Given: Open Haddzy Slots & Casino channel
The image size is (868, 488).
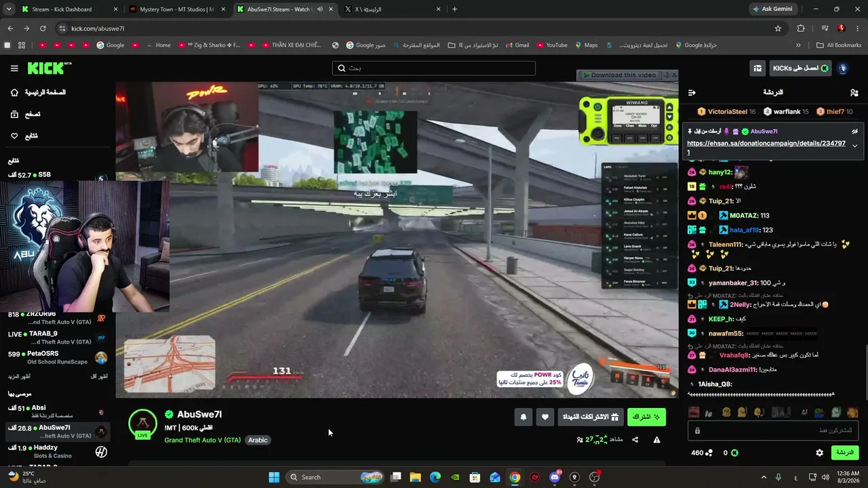Looking at the screenshot, I should coord(58,451).
